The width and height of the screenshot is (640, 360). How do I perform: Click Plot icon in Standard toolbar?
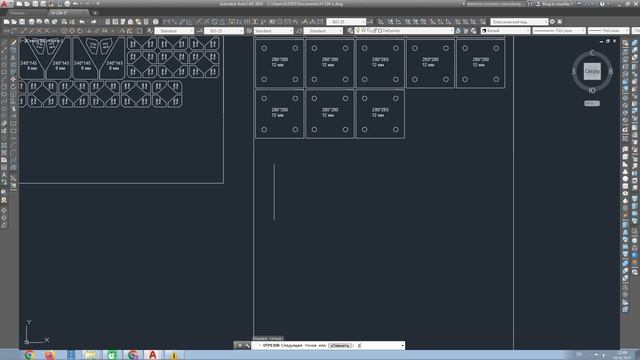31,22
